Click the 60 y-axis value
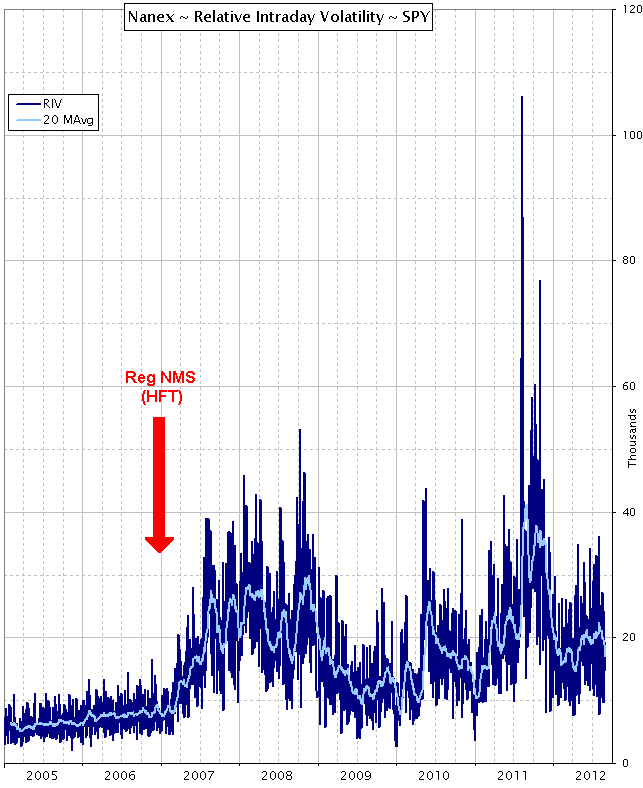This screenshot has width=643, height=788. click(x=628, y=386)
